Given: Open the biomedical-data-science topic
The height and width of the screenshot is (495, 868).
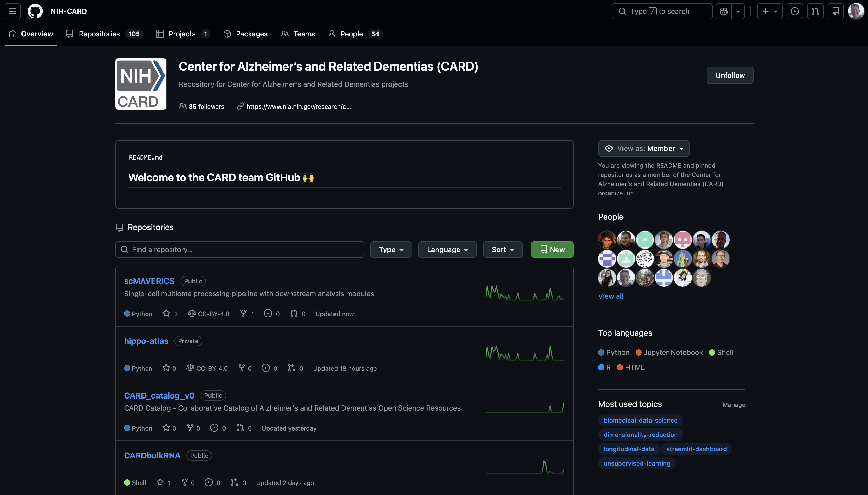Looking at the screenshot, I should pos(640,420).
